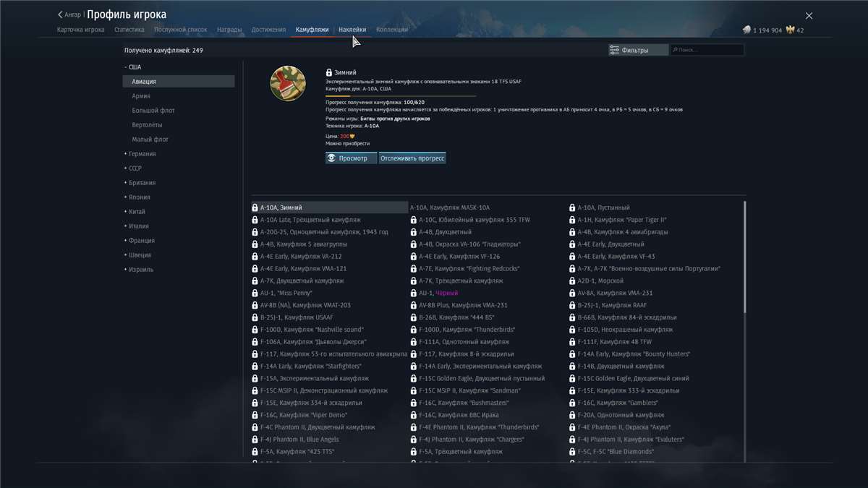Image resolution: width=868 pixels, height=488 pixels.
Task: Click lock icon next to A-10A, Пустынный
Action: [572, 208]
